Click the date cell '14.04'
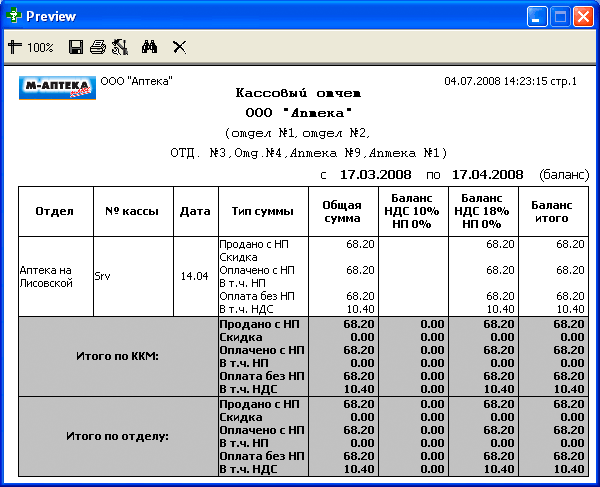600x487 pixels. click(x=194, y=276)
